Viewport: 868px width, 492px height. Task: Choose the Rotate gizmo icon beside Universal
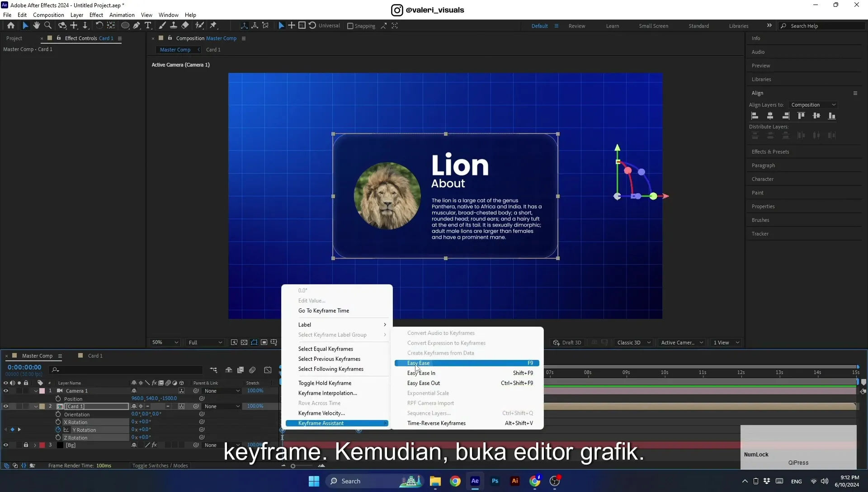tap(312, 26)
